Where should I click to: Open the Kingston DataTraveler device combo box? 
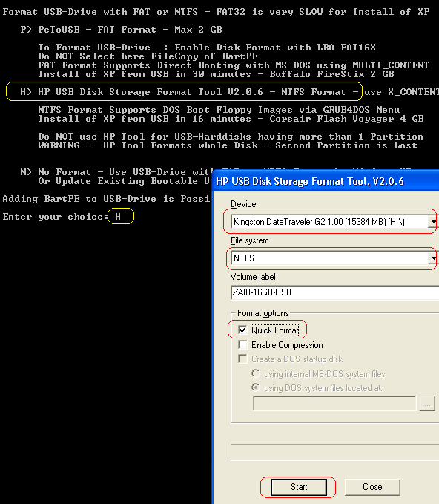point(334,222)
